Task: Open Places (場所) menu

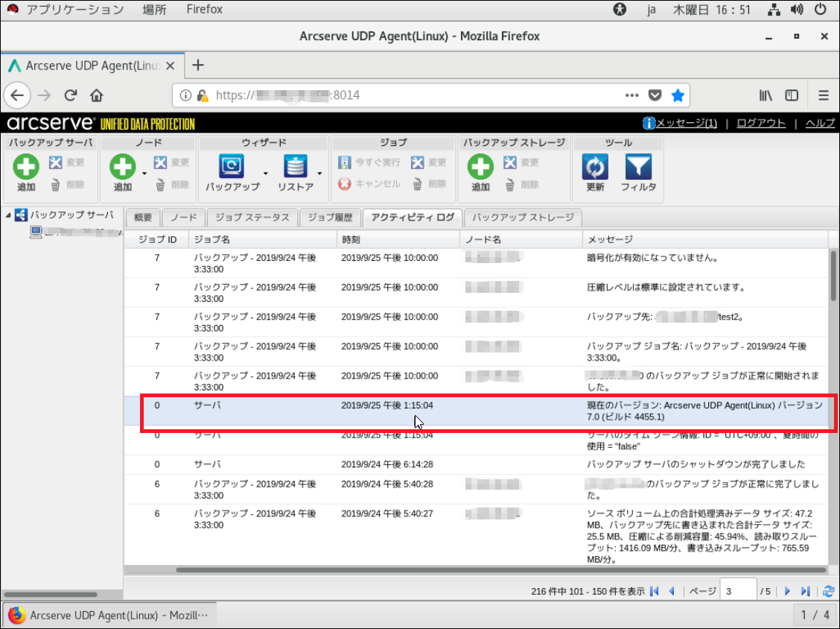Action: tap(154, 9)
